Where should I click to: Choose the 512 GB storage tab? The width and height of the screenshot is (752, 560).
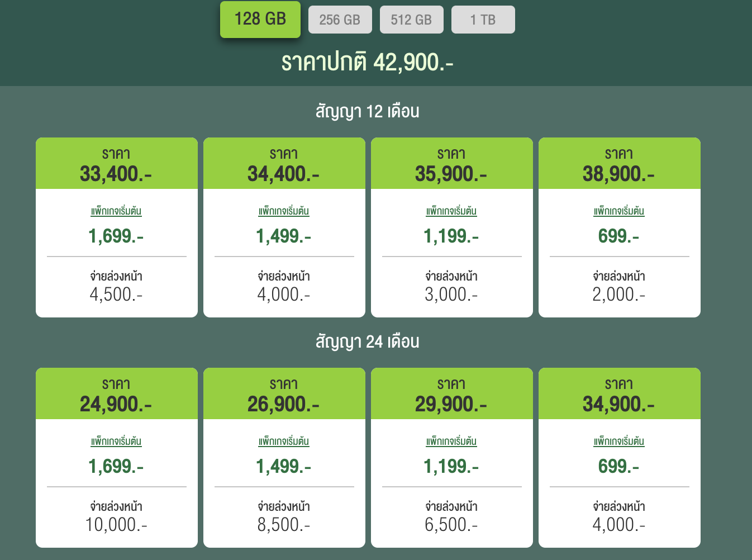click(x=411, y=20)
